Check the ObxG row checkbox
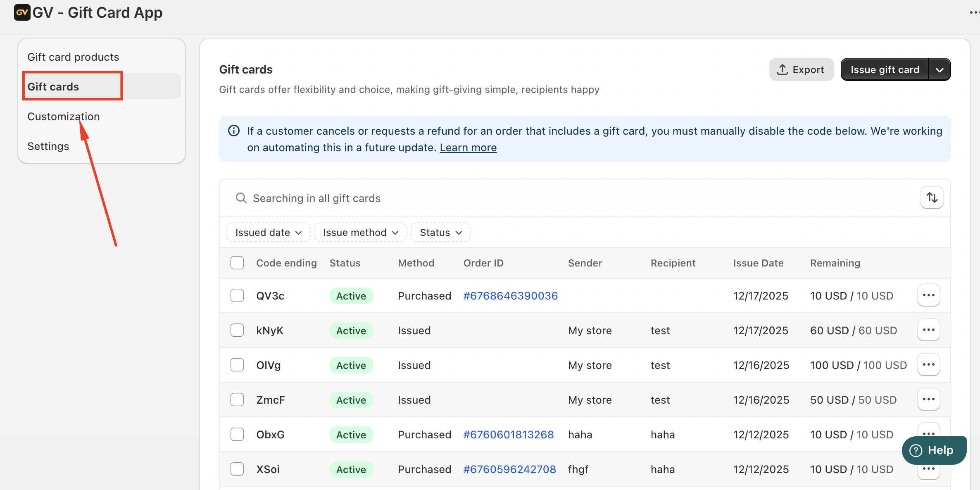Screen dimensions: 980x490 click(237, 435)
